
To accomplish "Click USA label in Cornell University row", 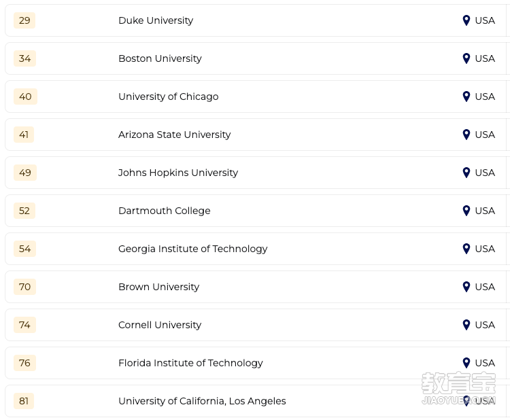I will pos(485,325).
